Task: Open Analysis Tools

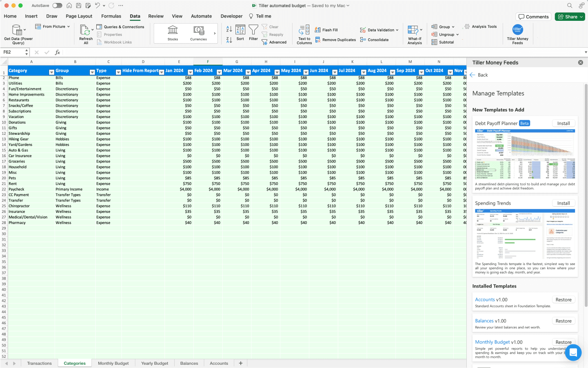Action: [481, 27]
